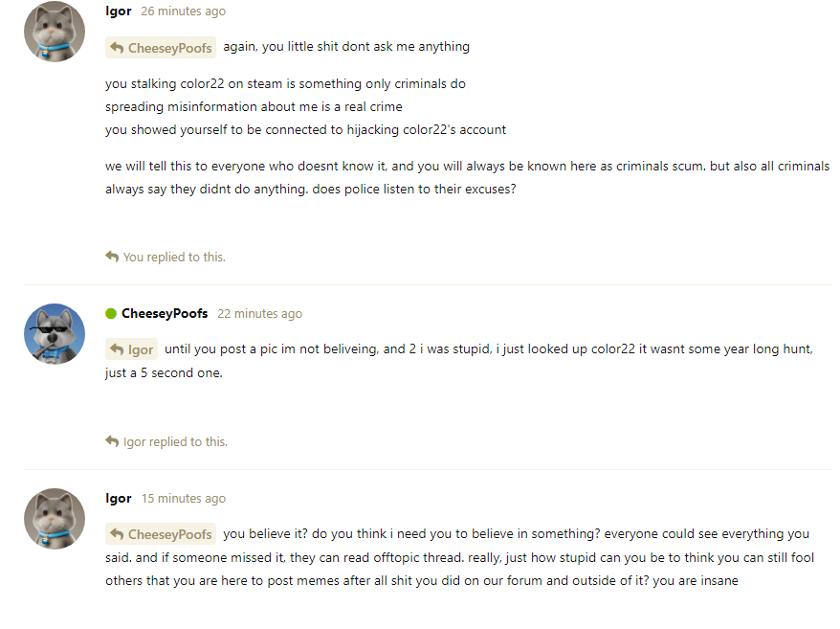Click the reply arrow inside the Igor tag
This screenshot has height=629, width=840.
[117, 350]
